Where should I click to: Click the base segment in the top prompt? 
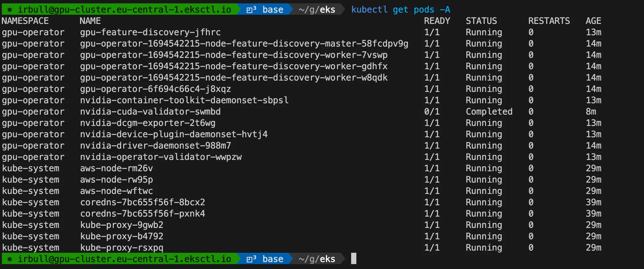[273, 10]
